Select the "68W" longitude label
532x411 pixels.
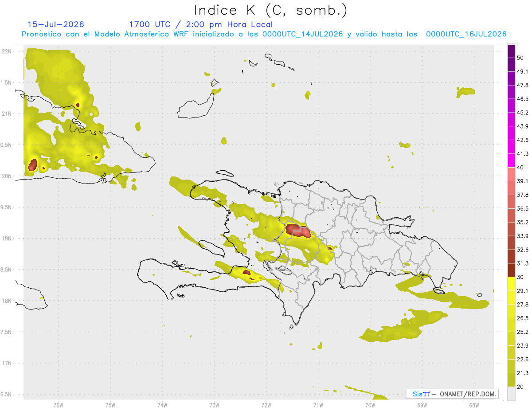474,405
